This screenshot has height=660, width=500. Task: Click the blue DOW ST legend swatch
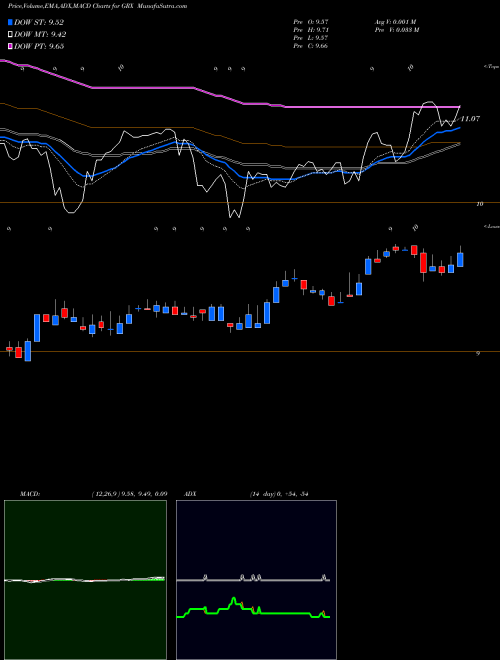coord(10,22)
